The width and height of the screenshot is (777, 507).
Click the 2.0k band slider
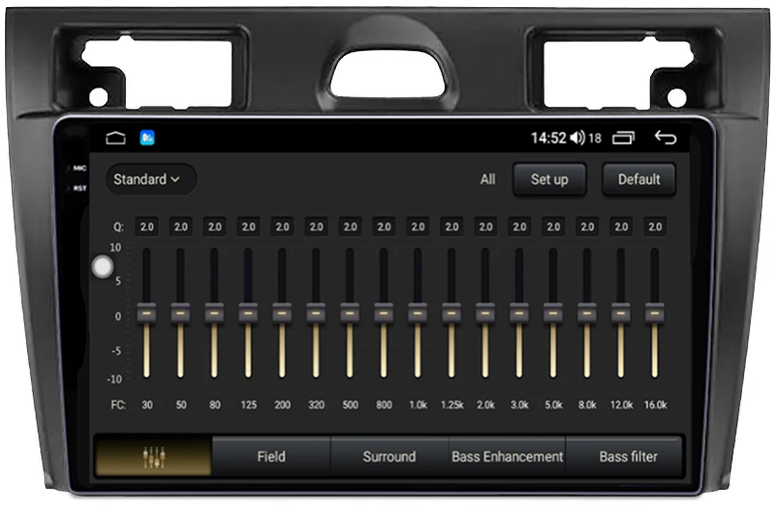pyautogui.click(x=485, y=313)
